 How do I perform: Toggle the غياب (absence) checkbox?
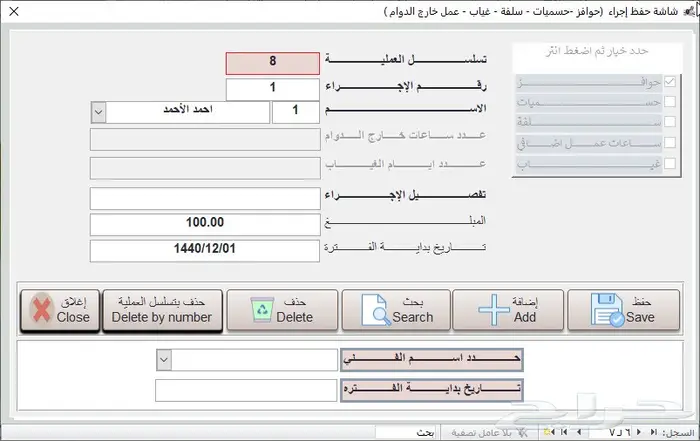(670, 163)
